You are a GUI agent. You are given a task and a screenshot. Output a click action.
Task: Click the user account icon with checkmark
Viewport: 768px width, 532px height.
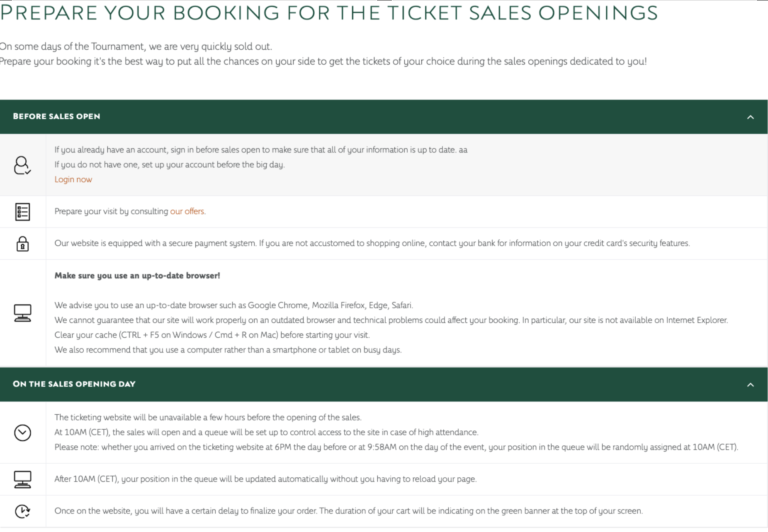pos(22,165)
